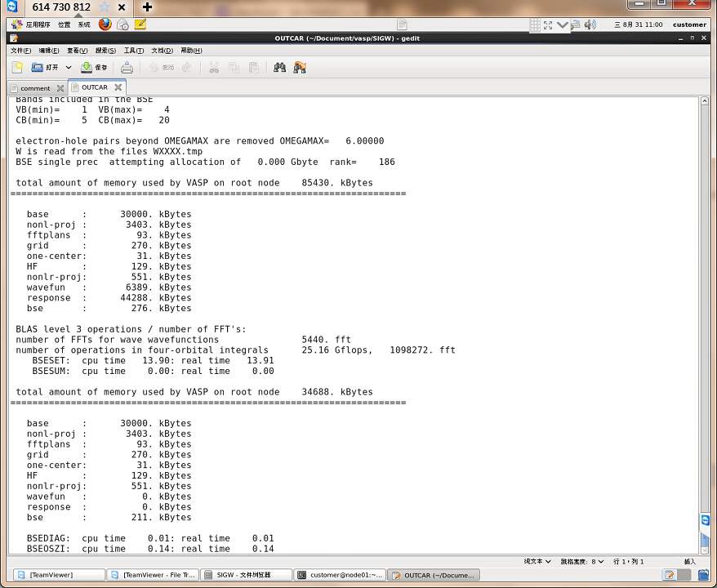Viewport: 717px width, 588px height.
Task: Open the 工具(T) Tools menu
Action: point(134,51)
